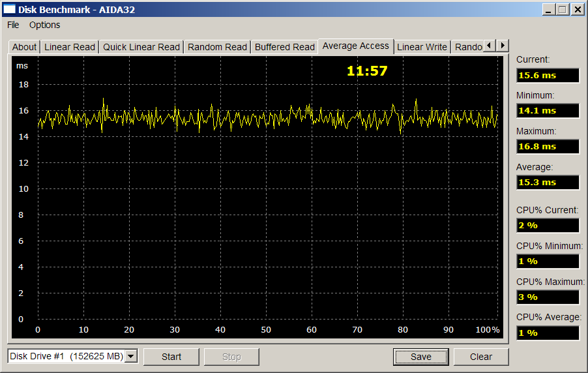This screenshot has width=588, height=373.
Task: Click the 11:57 timer on the graph
Action: [367, 71]
